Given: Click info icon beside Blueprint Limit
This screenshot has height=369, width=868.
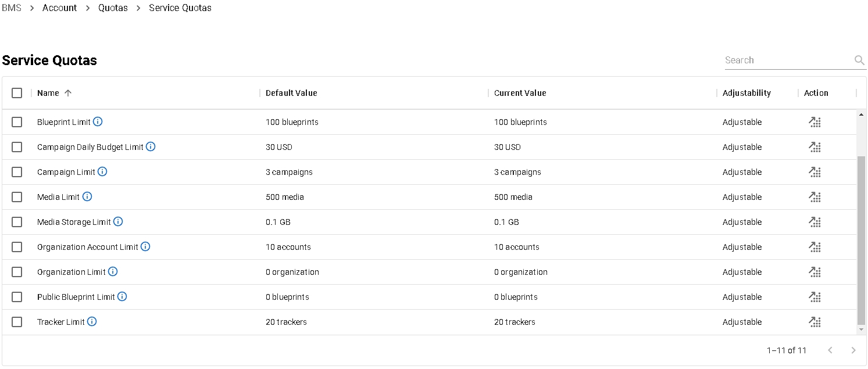Looking at the screenshot, I should coord(98,122).
